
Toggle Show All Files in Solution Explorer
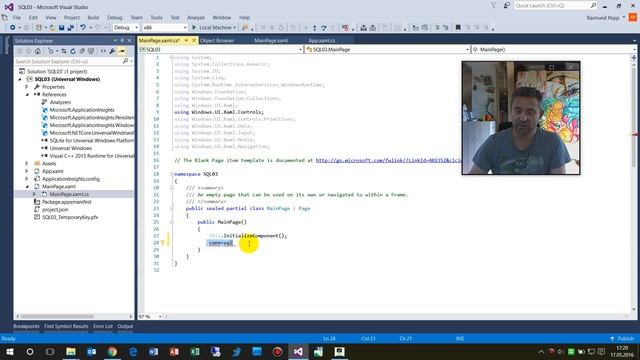91,51
